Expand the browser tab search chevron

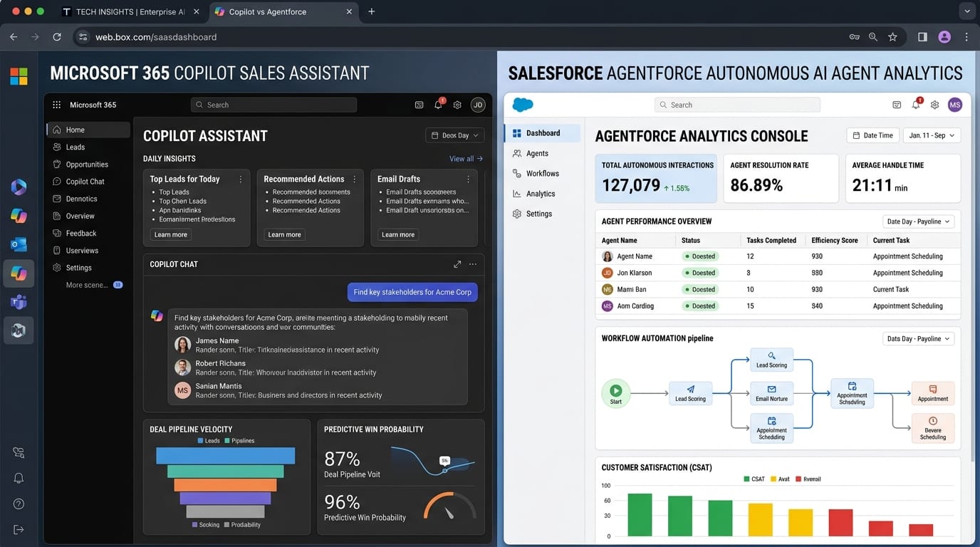966,11
